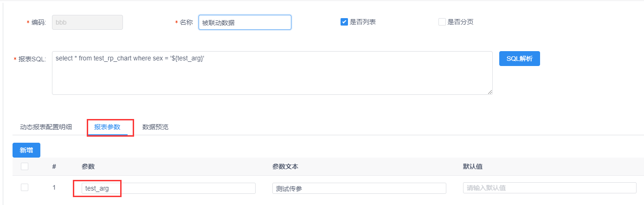This screenshot has height=205, width=644.
Task: Click the row number 1 cell
Action: pyautogui.click(x=54, y=188)
